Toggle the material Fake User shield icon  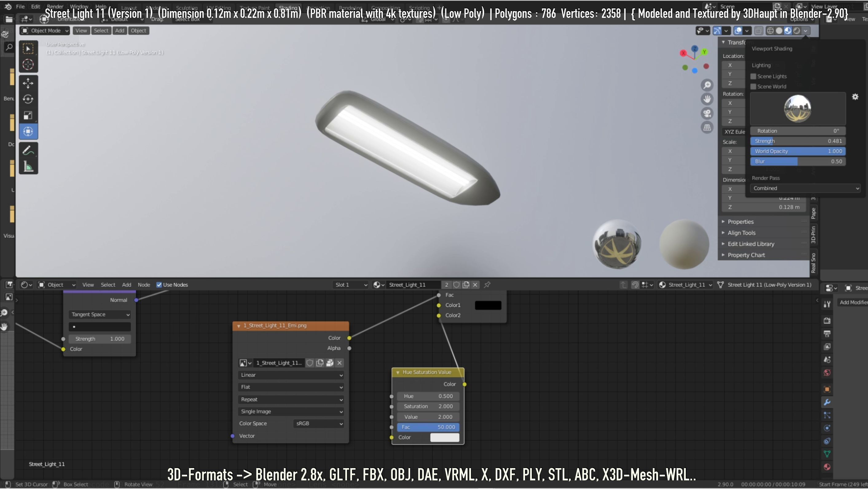[456, 285]
